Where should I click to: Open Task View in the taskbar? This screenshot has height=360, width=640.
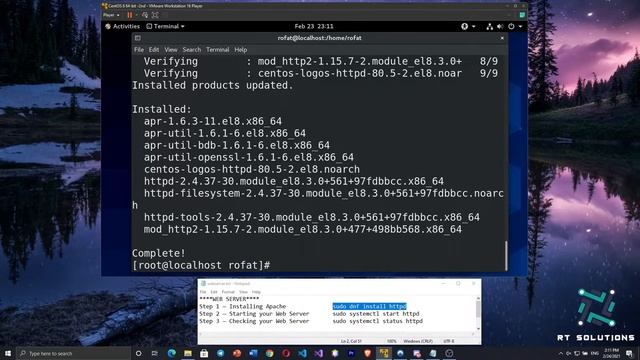point(154,353)
